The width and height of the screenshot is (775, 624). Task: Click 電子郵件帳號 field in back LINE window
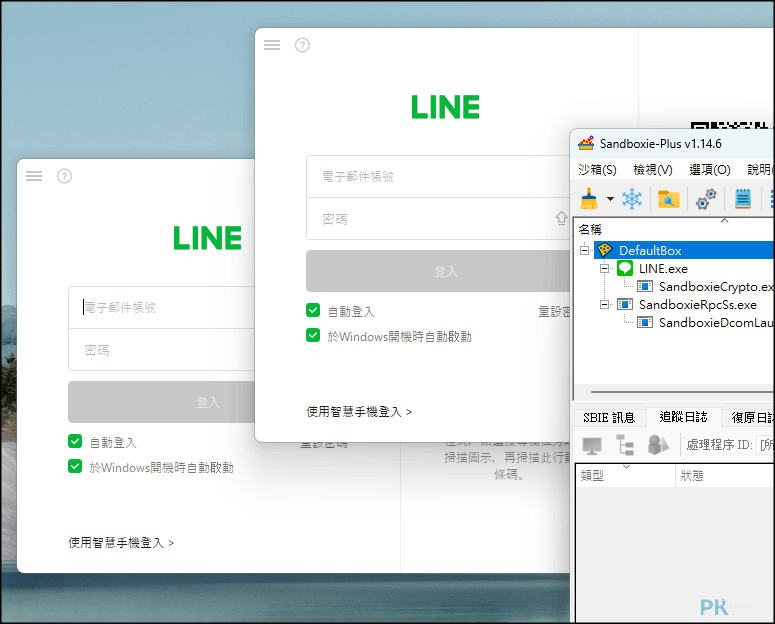(x=161, y=307)
